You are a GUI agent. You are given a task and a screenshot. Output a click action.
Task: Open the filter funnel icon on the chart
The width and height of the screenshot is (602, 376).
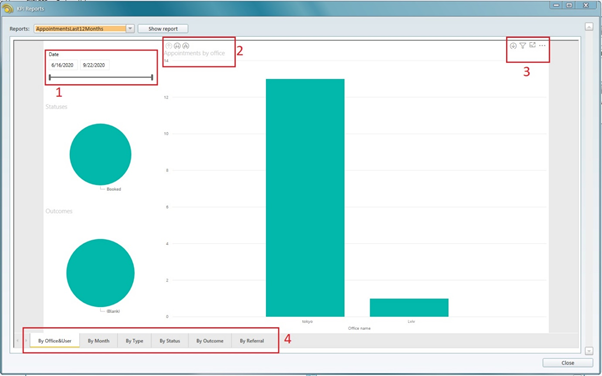coord(523,46)
